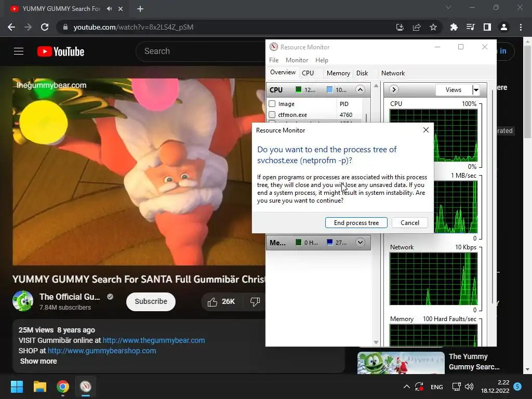Switch to the Network tab
532x399 pixels.
pyautogui.click(x=393, y=73)
